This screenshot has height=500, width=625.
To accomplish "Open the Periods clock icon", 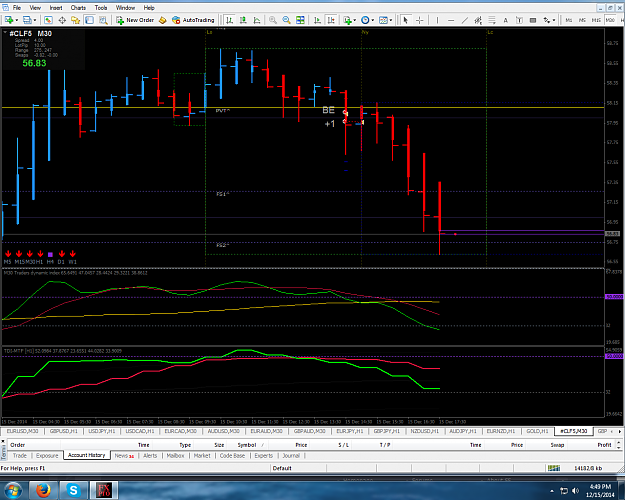I will [x=365, y=20].
